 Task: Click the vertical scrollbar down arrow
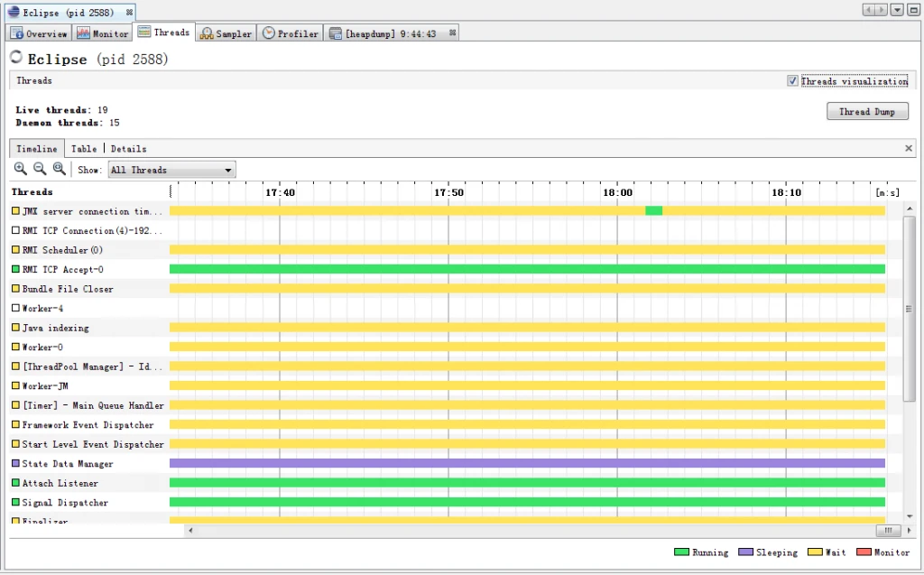[x=910, y=516]
